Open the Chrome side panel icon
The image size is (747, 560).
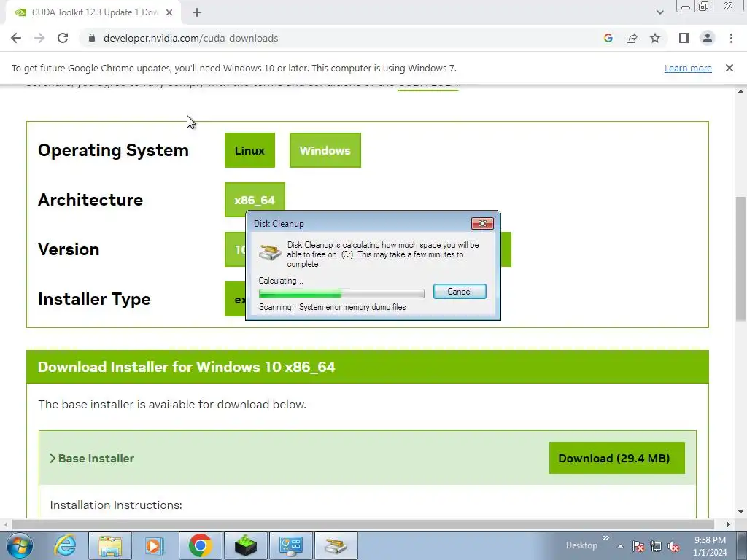(684, 38)
